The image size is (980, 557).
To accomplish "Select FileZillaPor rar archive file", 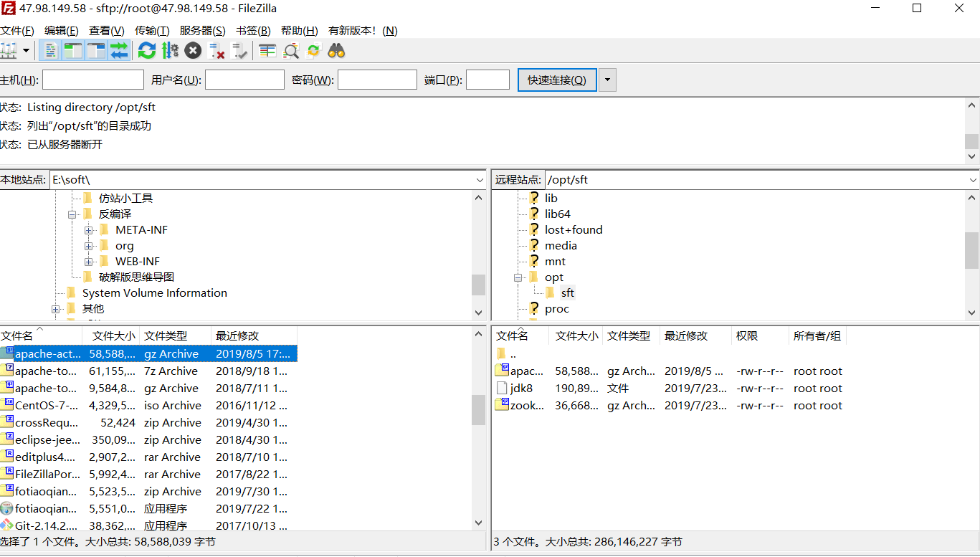I will [x=148, y=475].
